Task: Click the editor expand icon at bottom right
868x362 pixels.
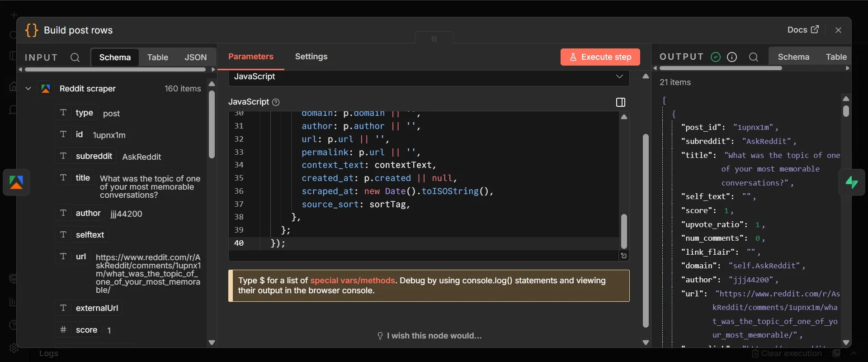Action: click(x=623, y=256)
